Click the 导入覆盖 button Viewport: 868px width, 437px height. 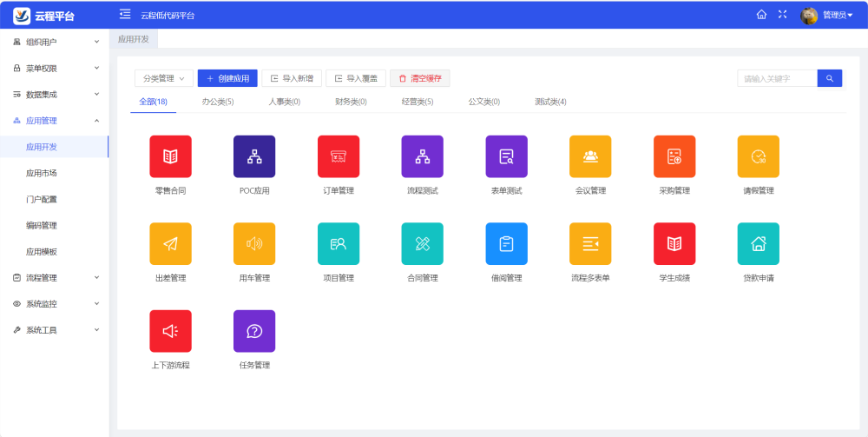355,79
